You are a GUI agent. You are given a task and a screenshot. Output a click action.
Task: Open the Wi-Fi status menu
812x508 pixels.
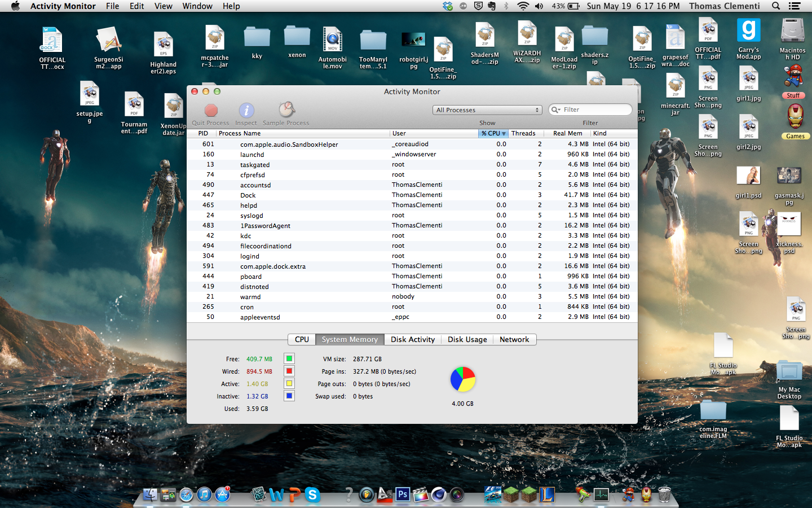tap(523, 6)
